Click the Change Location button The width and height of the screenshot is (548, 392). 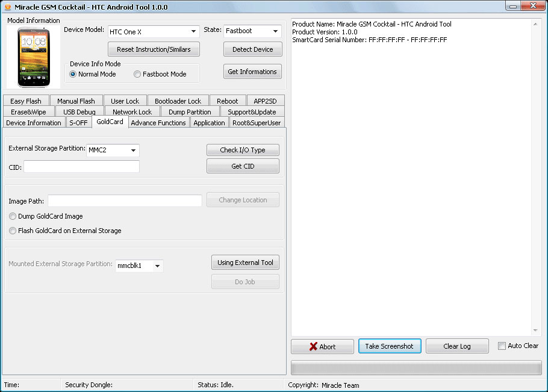[x=243, y=200]
